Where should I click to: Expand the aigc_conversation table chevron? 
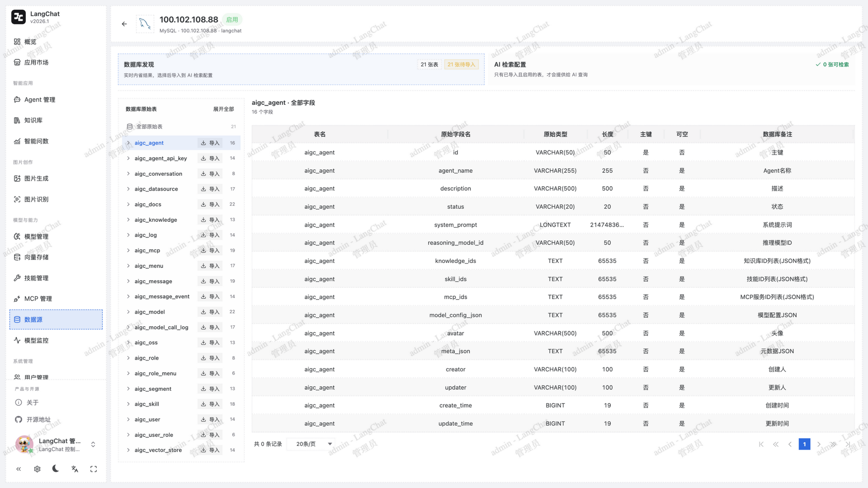pos(128,174)
